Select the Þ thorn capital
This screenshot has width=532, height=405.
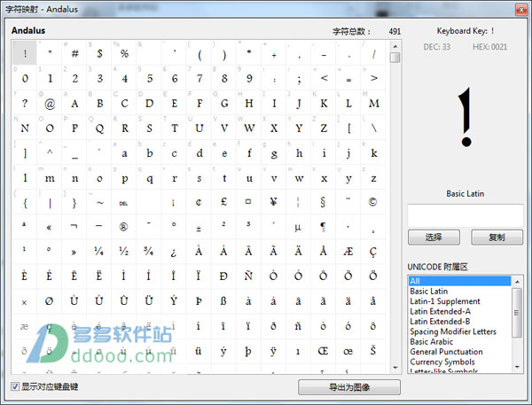point(199,301)
